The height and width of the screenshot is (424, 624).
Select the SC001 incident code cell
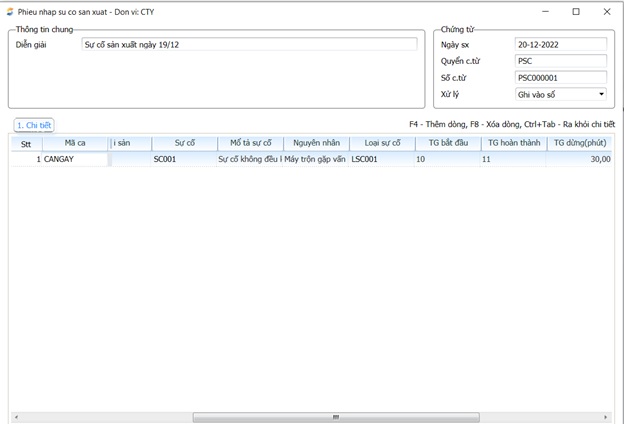pos(184,159)
